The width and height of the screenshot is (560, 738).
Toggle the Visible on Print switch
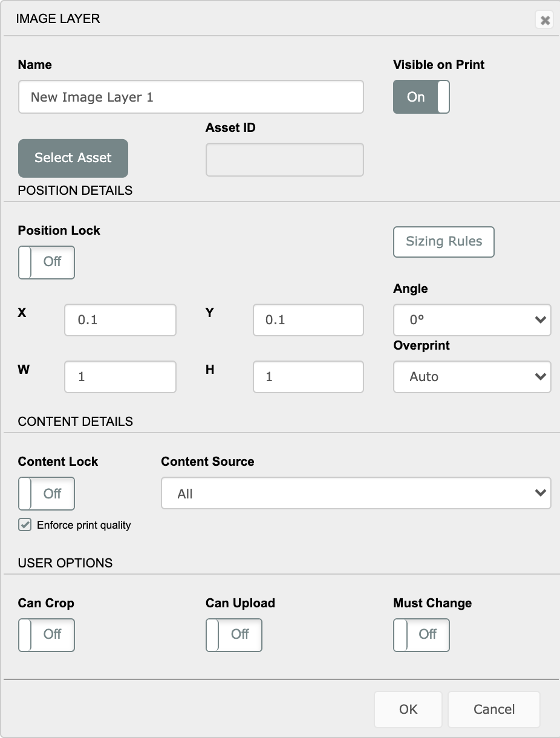422,97
